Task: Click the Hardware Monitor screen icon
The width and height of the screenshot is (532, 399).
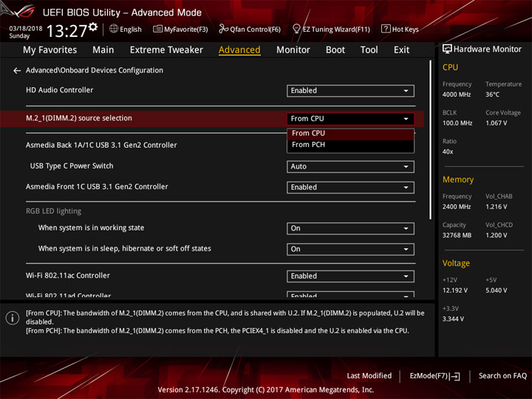Action: pos(447,49)
